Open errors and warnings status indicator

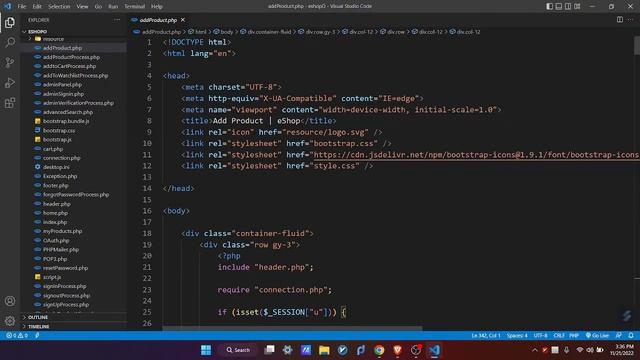point(17,336)
